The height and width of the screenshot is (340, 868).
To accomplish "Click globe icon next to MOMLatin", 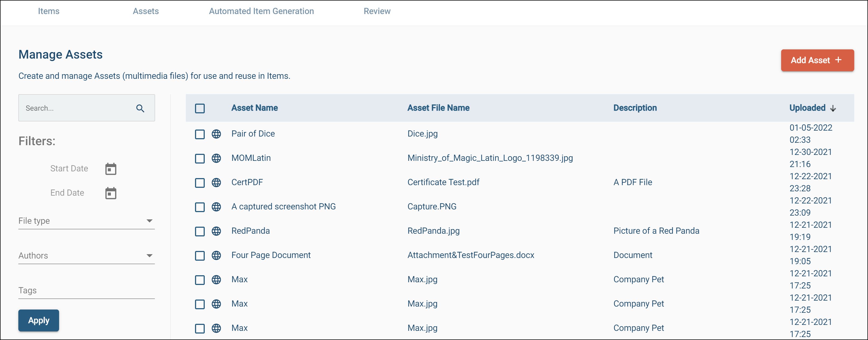I will click(216, 158).
